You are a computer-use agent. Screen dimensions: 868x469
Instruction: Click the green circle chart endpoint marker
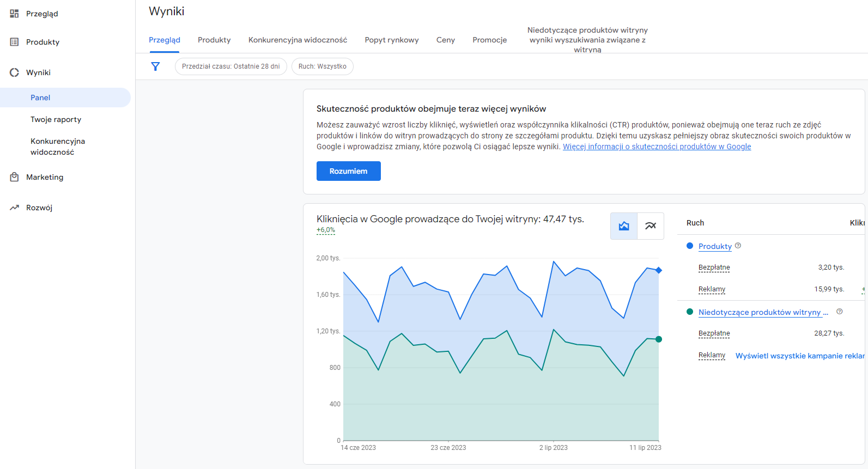659,339
